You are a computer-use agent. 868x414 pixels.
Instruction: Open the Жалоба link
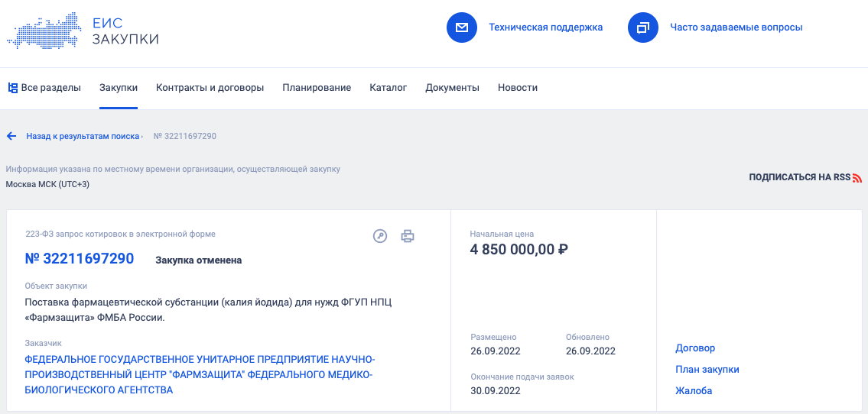[694, 391]
